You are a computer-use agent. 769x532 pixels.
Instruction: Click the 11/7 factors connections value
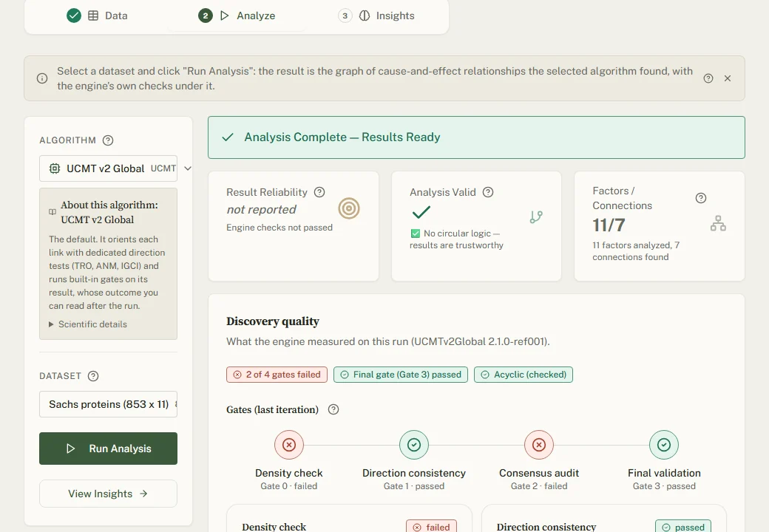[x=609, y=225]
